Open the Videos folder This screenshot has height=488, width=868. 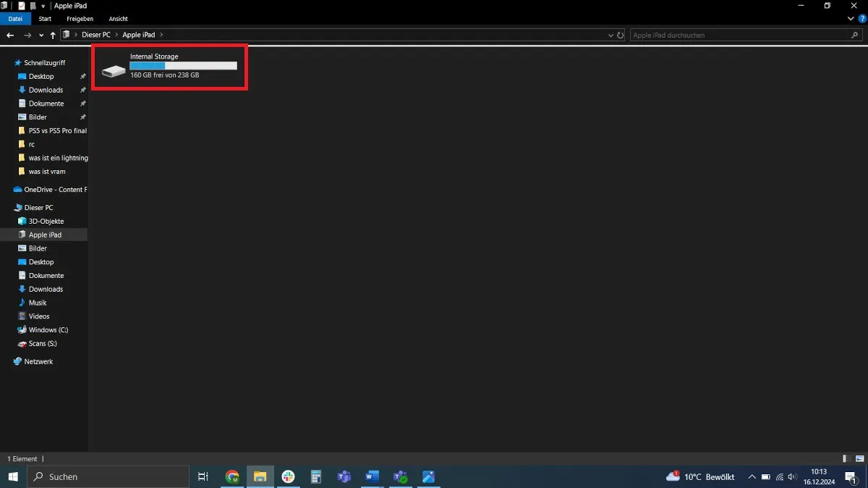click(39, 316)
